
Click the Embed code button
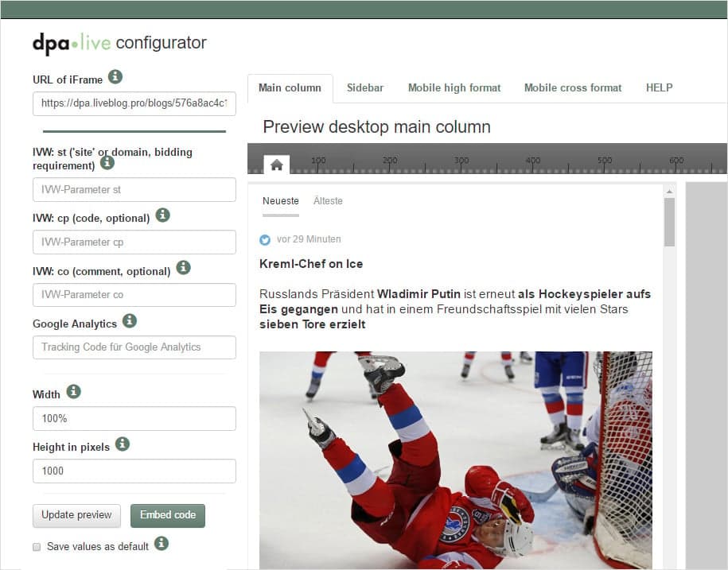point(168,516)
